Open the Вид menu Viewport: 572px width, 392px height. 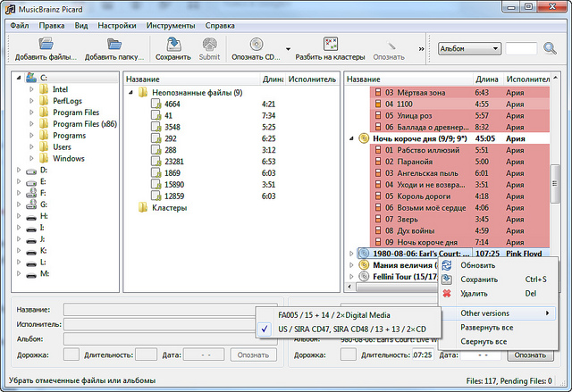point(81,26)
